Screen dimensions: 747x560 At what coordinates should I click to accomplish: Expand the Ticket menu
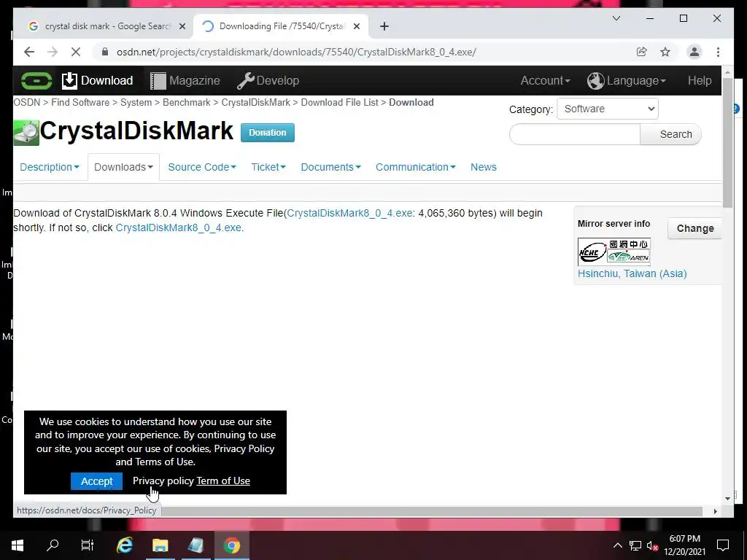268,167
